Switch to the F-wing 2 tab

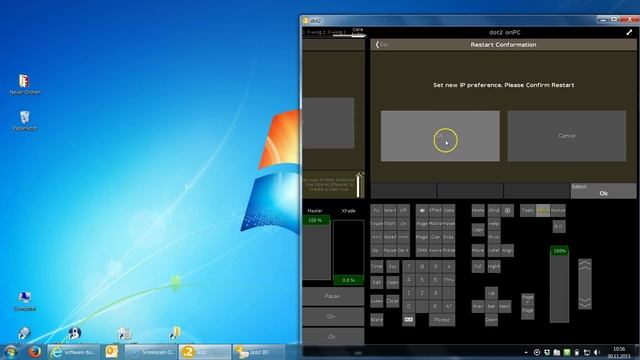pos(316,32)
